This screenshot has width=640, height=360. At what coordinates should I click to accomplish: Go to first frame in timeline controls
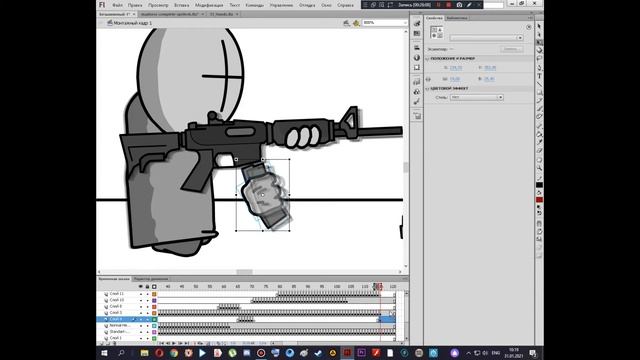coord(162,343)
